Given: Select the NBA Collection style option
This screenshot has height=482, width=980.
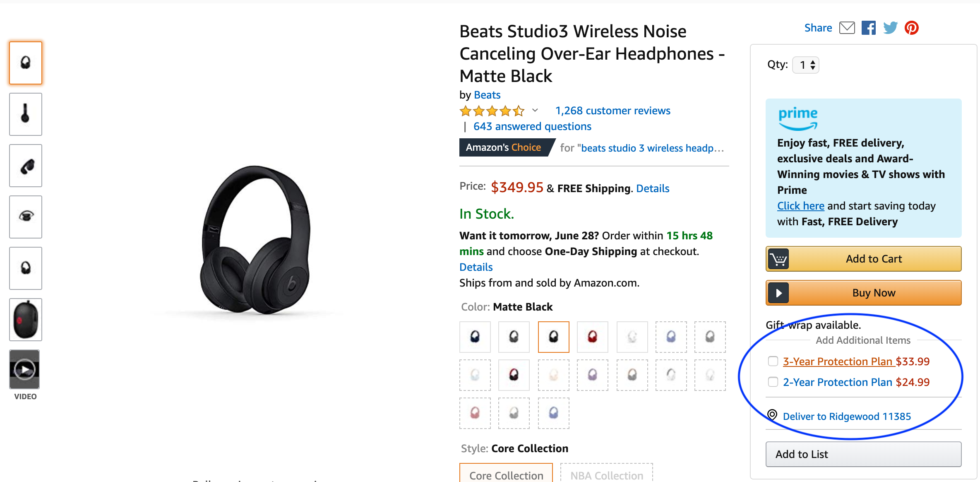Looking at the screenshot, I should point(607,473).
